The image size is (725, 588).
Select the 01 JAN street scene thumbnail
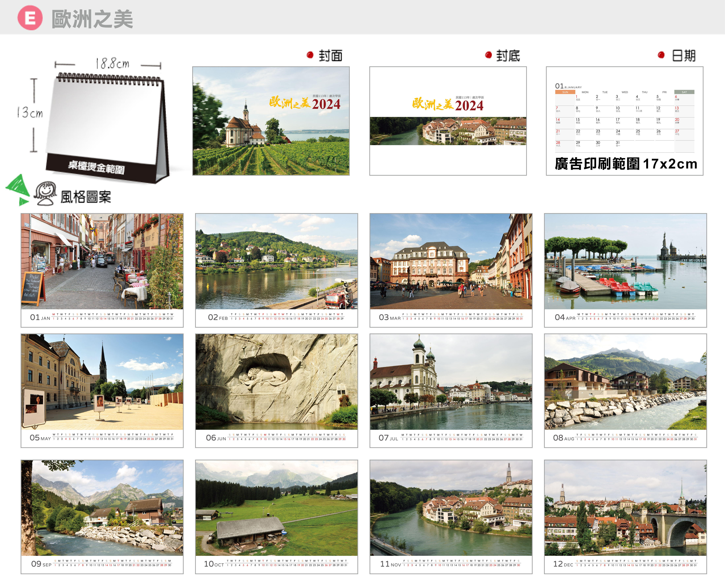tap(102, 261)
